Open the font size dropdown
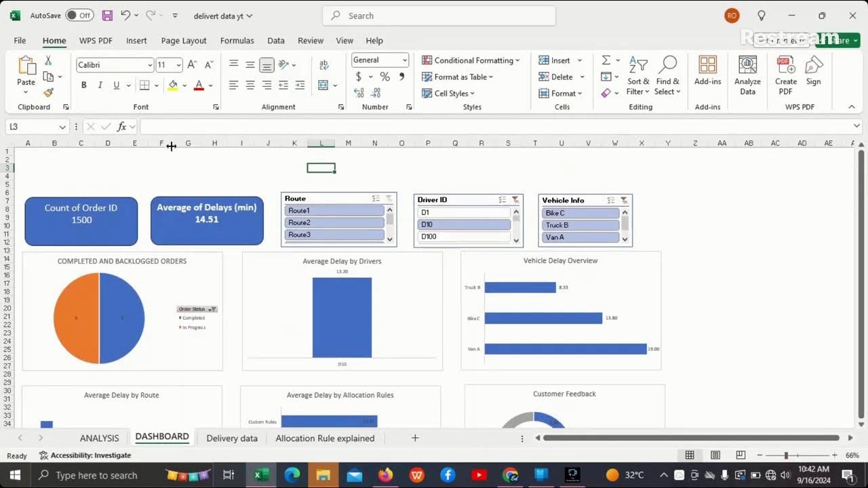The width and height of the screenshot is (868, 488). pyautogui.click(x=178, y=65)
